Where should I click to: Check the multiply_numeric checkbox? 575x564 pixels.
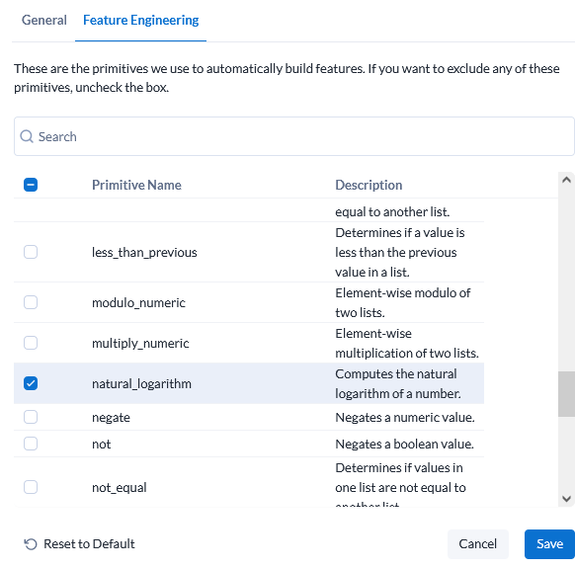tap(31, 343)
